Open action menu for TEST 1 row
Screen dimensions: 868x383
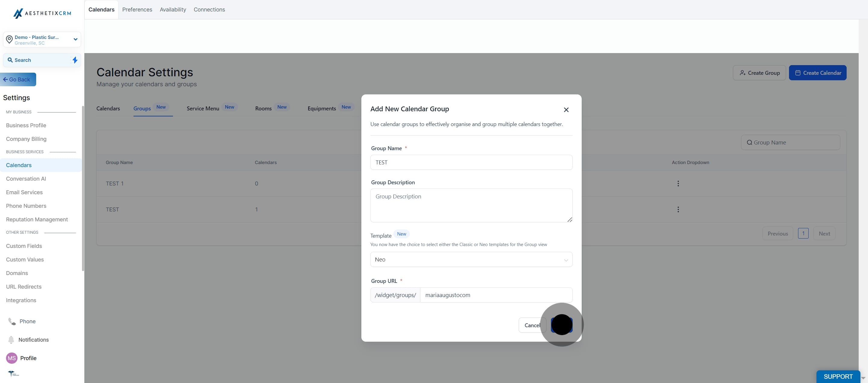click(678, 183)
